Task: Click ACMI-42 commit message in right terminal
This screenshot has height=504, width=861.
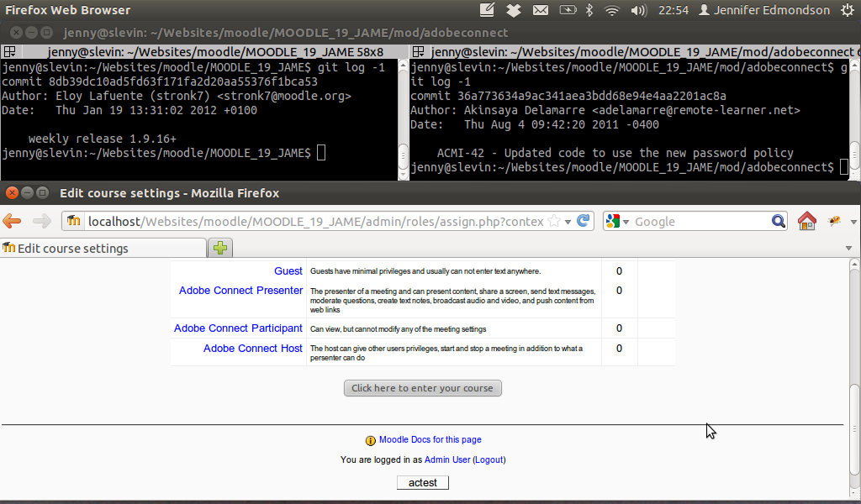Action: click(x=615, y=153)
